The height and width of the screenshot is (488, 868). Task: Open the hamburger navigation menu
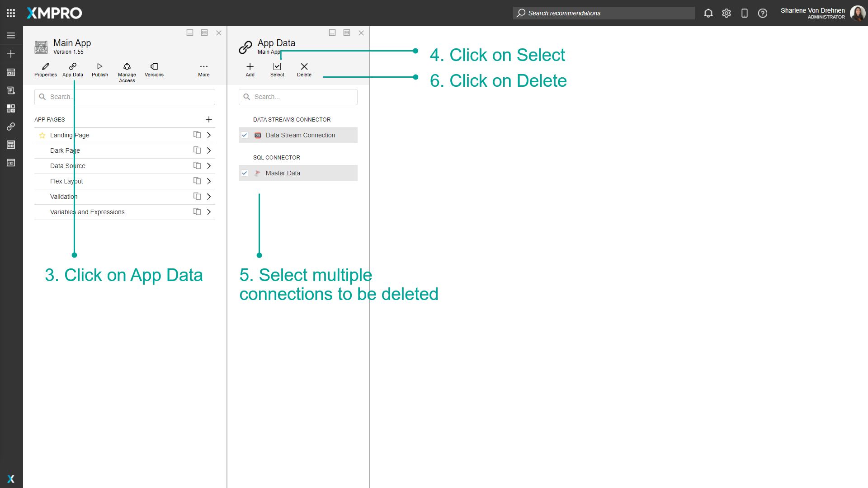point(11,35)
